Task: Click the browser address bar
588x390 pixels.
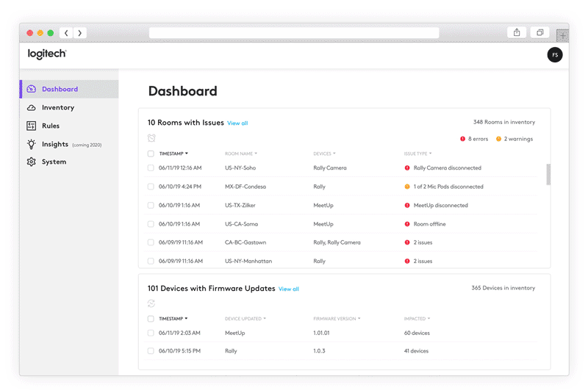Action: click(294, 33)
